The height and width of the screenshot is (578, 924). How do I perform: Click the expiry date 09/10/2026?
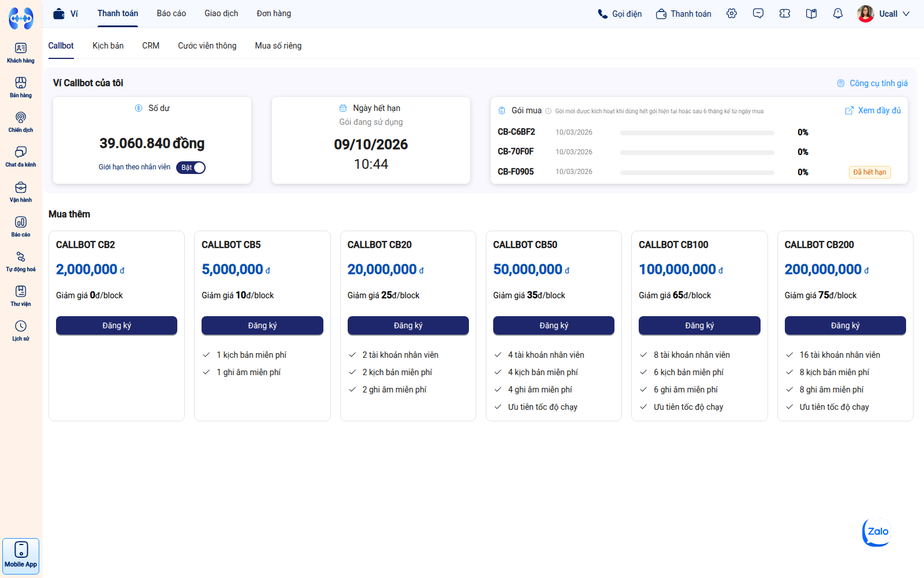371,144
